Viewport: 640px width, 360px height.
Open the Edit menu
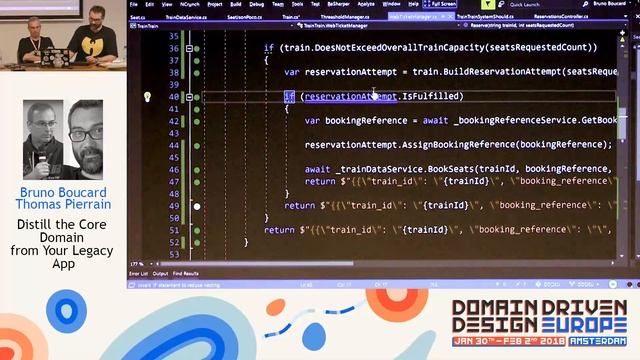coord(150,4)
